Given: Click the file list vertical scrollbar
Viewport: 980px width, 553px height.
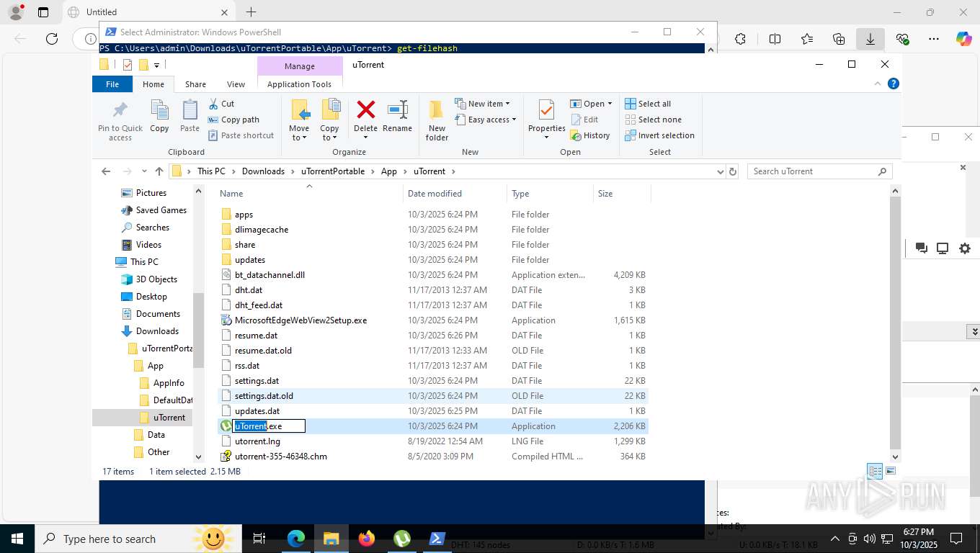Looking at the screenshot, I should [896, 324].
